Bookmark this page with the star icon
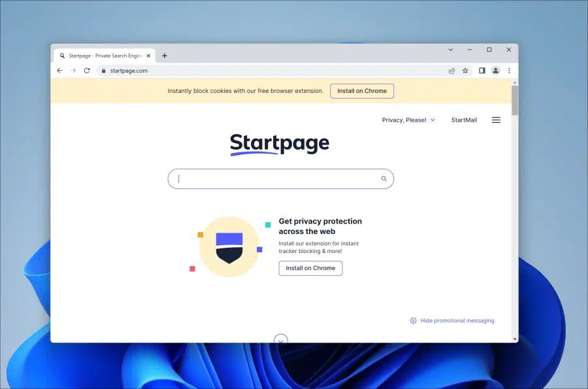588x389 pixels. [465, 71]
